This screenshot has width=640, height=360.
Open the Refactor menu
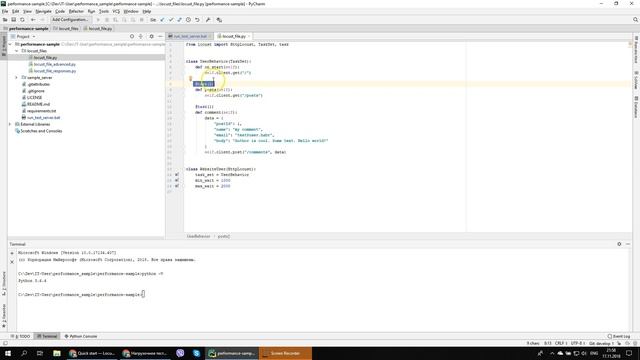coord(76,11)
